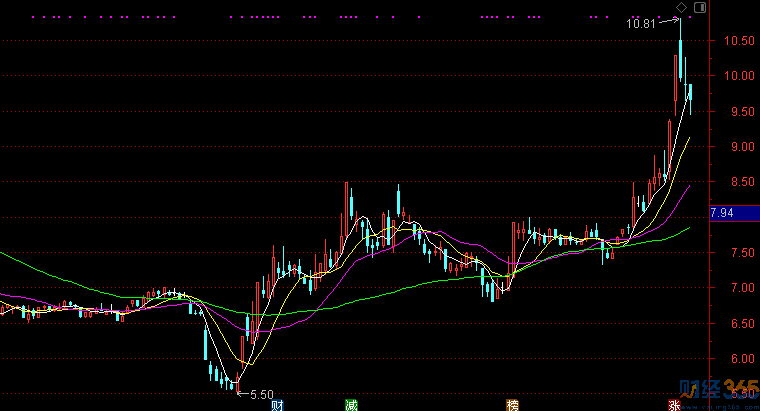
Task: Click the lowest candle near 5.50
Action: coord(237,384)
